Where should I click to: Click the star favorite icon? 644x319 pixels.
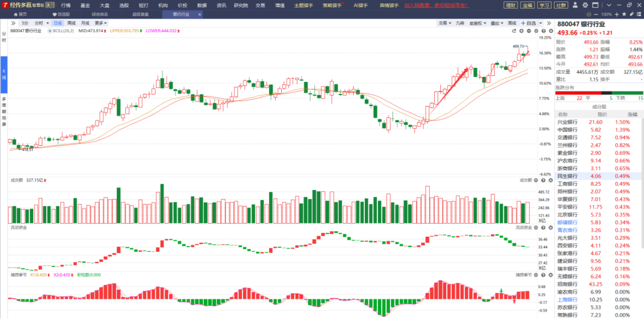tap(625, 14)
